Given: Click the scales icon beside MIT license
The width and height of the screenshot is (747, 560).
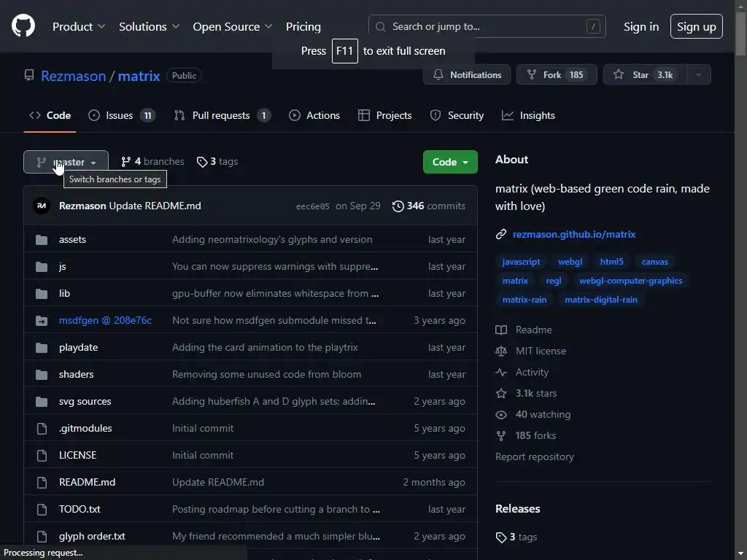Looking at the screenshot, I should point(501,351).
